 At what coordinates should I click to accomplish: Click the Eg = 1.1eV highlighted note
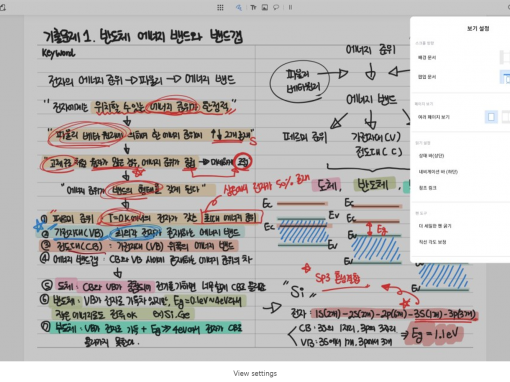pyautogui.click(x=435, y=333)
